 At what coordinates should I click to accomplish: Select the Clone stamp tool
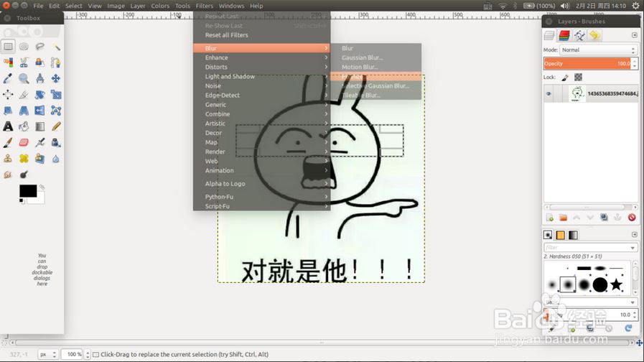click(x=8, y=159)
